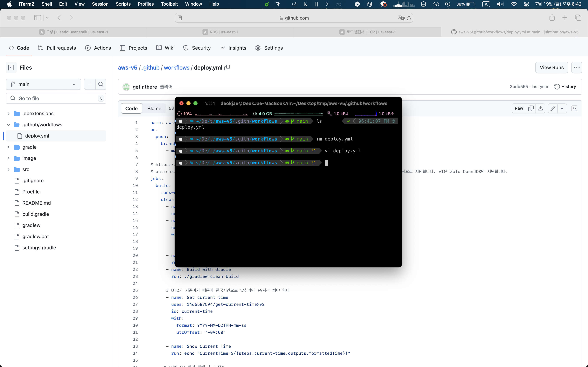The width and height of the screenshot is (588, 367).
Task: Click the pencil edit file icon
Action: tap(553, 108)
